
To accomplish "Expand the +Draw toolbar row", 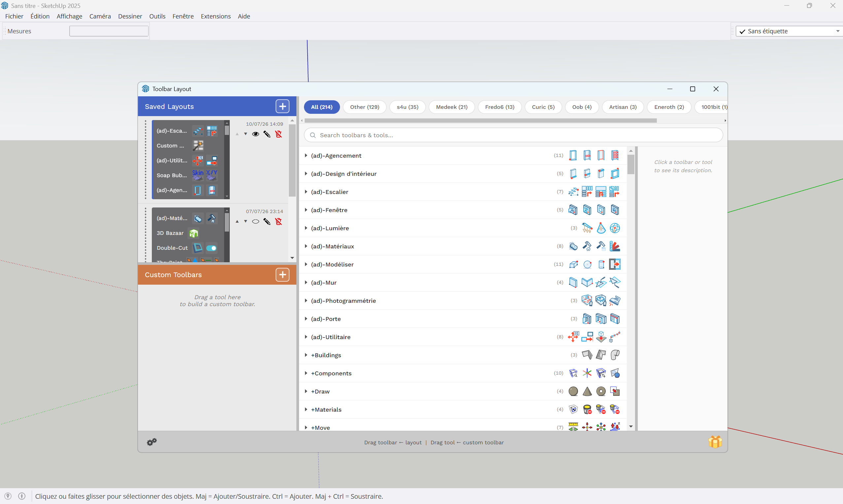I will tap(306, 391).
